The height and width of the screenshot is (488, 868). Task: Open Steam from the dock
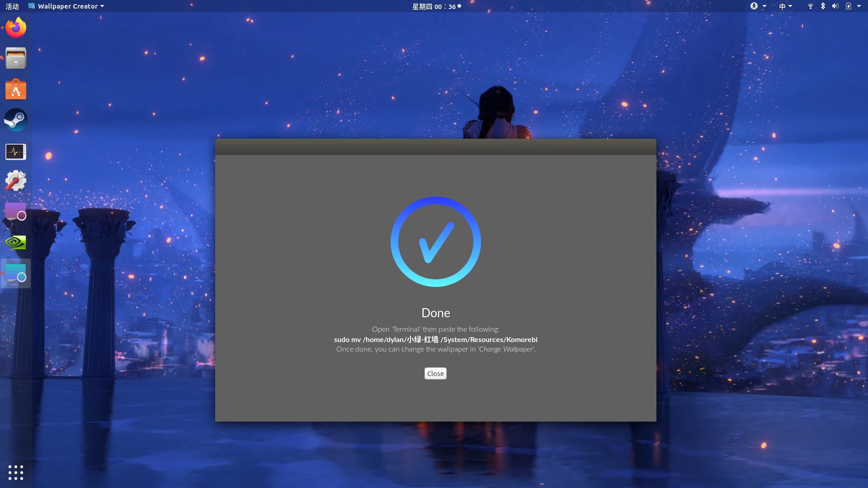click(x=15, y=120)
